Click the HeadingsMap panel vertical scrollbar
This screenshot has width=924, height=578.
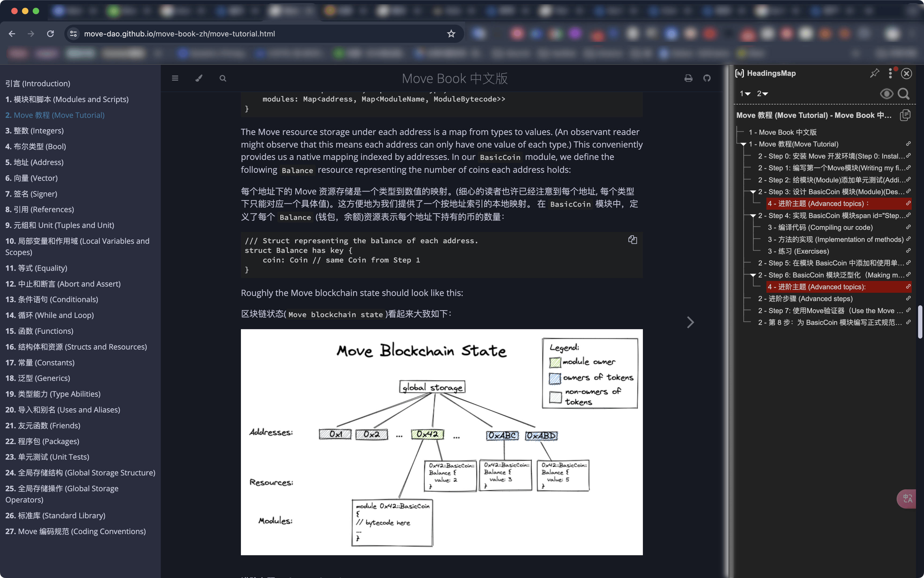click(920, 322)
